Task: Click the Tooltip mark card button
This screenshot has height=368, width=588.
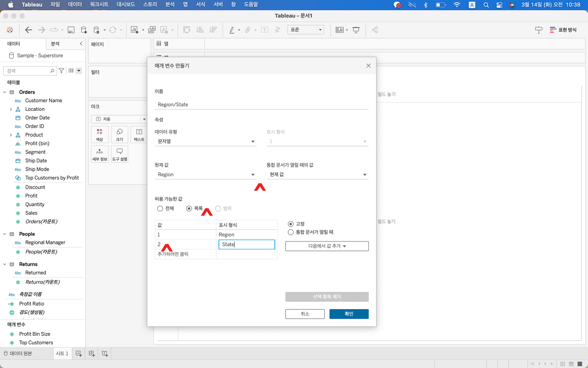Action: tap(119, 154)
